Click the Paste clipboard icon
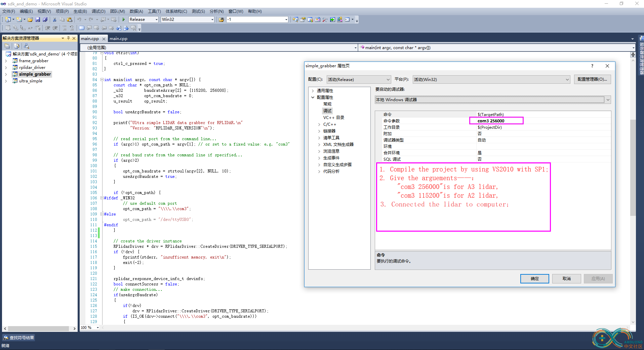The width and height of the screenshot is (644, 350). point(70,20)
